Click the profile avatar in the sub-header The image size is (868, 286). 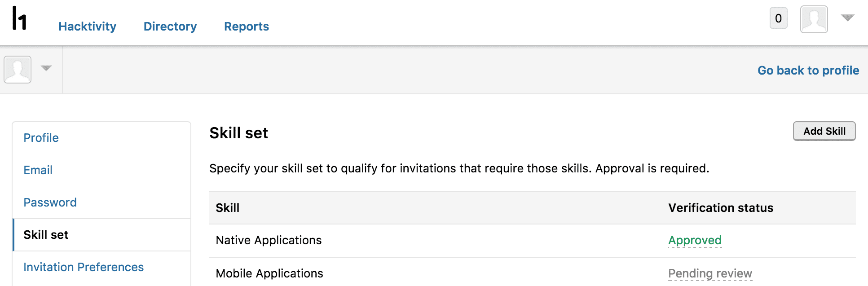pyautogui.click(x=18, y=70)
